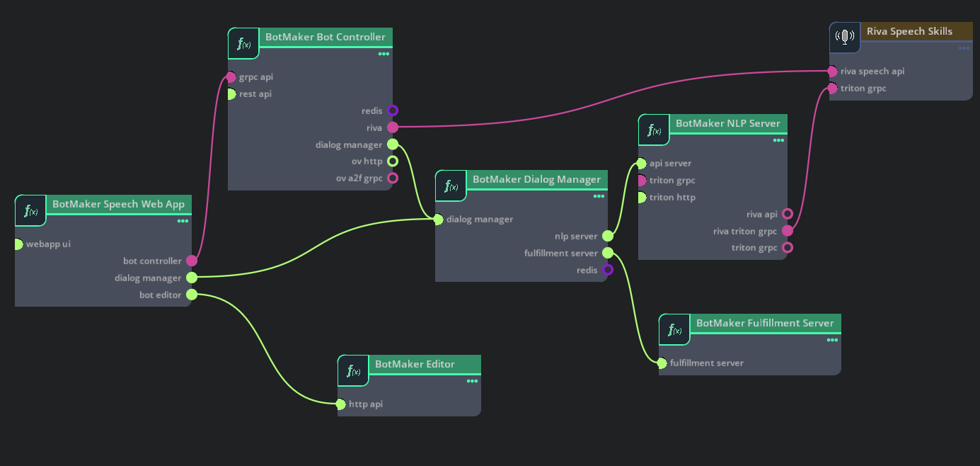Open the three-dot menu on BotMaker NLP Server

(778, 140)
